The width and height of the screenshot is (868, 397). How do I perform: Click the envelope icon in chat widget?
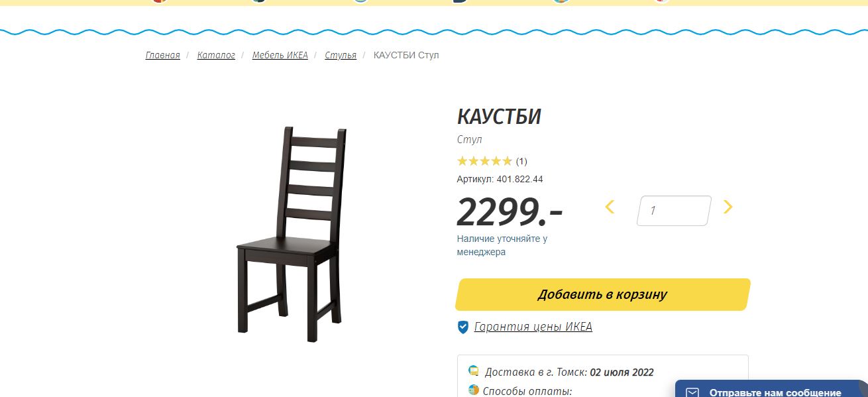click(x=692, y=392)
